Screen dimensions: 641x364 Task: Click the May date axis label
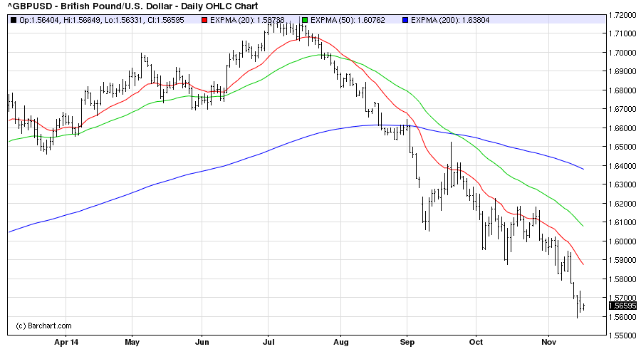132,341
